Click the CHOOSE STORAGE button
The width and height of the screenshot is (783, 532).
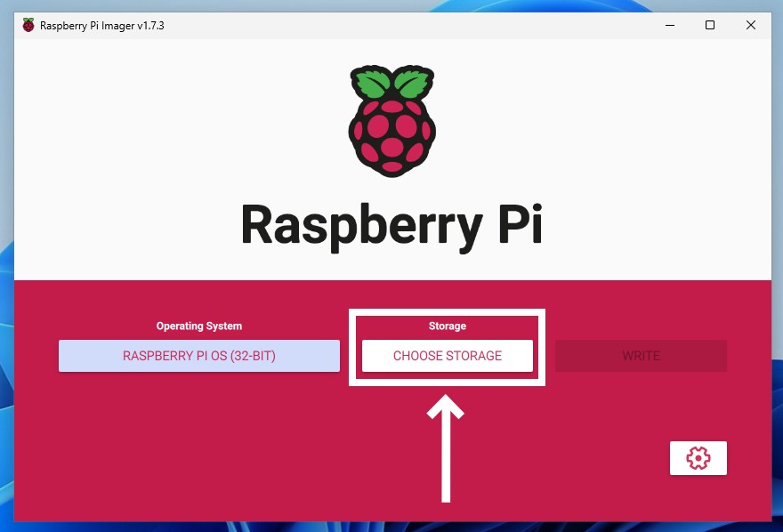coord(448,356)
